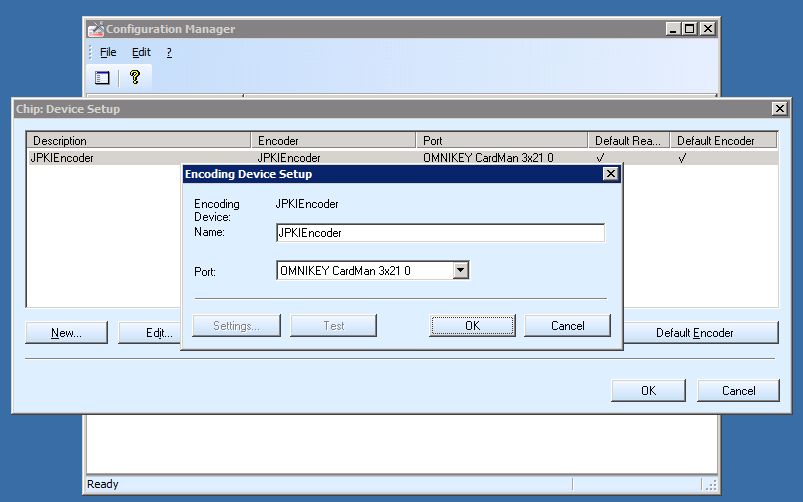Click the window layout toolbar icon
The image size is (803, 502).
click(x=102, y=77)
